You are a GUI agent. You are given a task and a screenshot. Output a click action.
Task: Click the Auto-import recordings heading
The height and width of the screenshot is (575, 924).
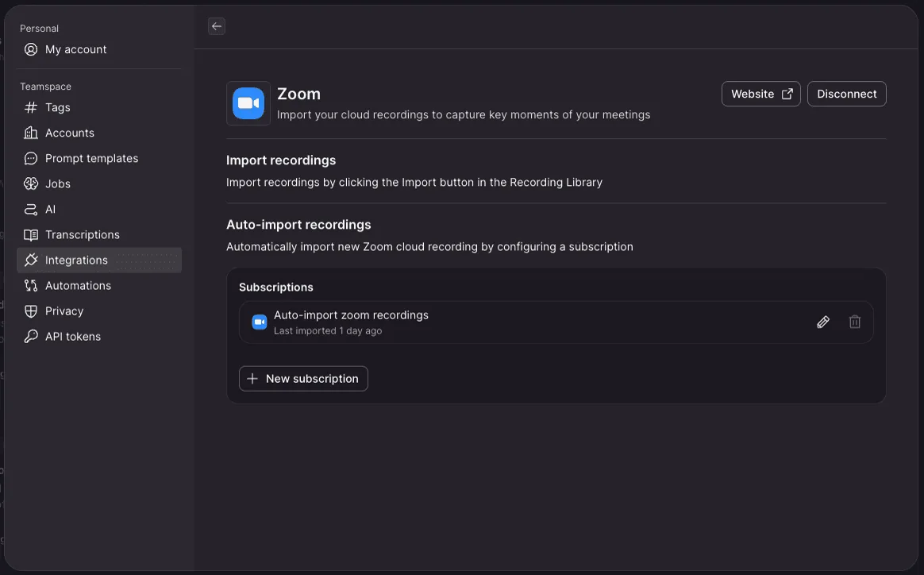(x=298, y=225)
